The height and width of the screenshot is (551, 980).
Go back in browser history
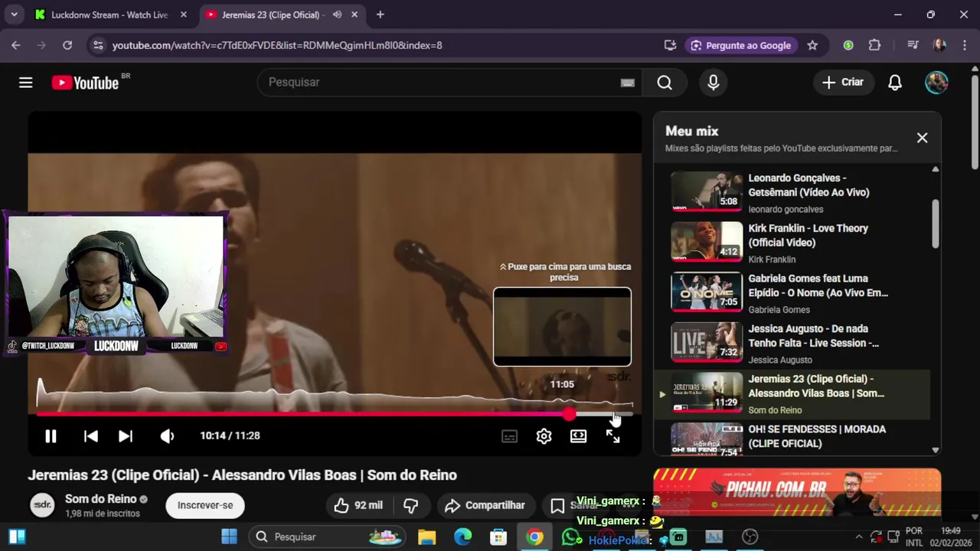(x=16, y=45)
